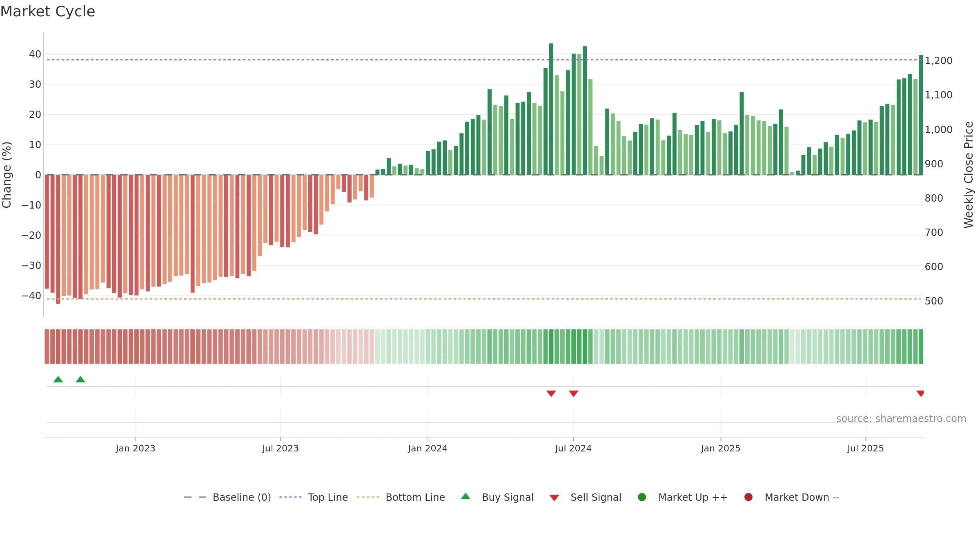The width and height of the screenshot is (980, 551).
Task: Click the Jul 2024 axis label
Action: pyautogui.click(x=573, y=448)
